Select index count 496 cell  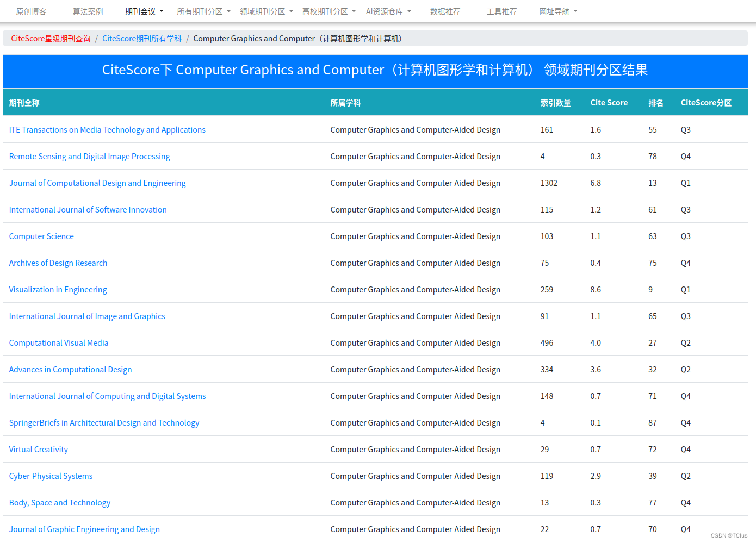[x=547, y=343]
